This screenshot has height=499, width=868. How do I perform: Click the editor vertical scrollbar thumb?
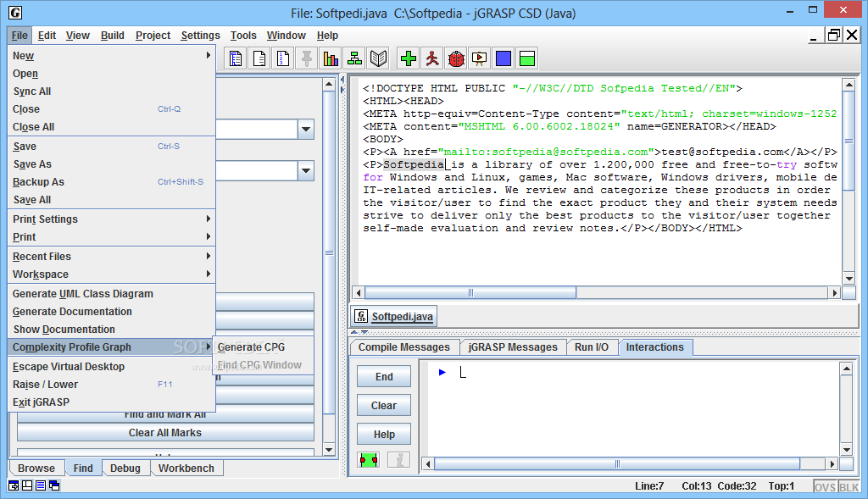click(x=849, y=141)
